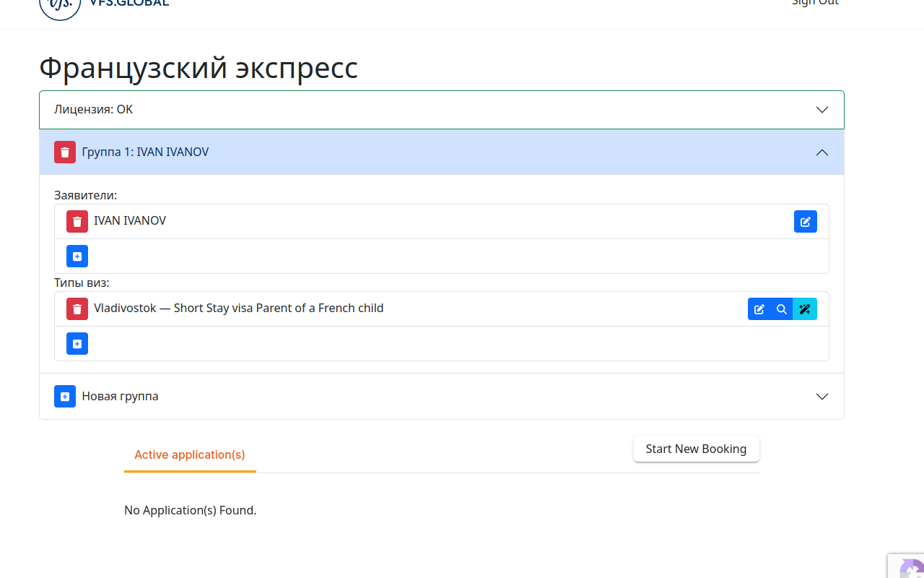Click magic wand icon for Vladivostok visa
This screenshot has width=924, height=578.
pos(805,309)
